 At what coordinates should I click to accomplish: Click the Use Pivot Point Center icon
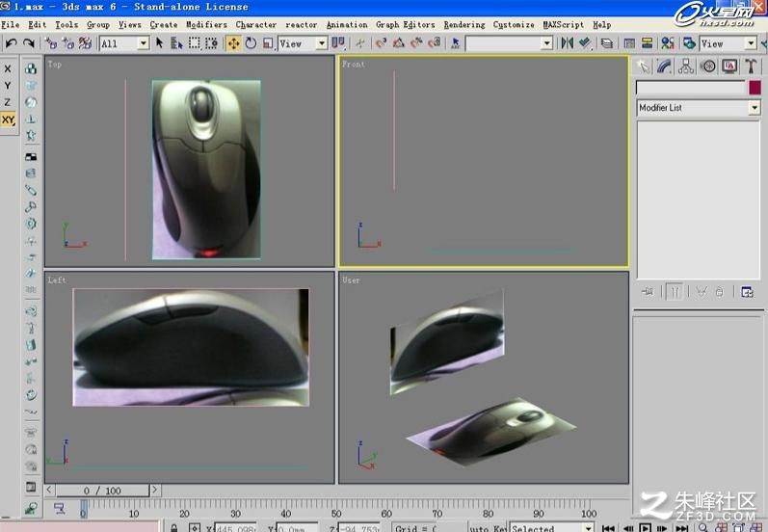(x=338, y=43)
